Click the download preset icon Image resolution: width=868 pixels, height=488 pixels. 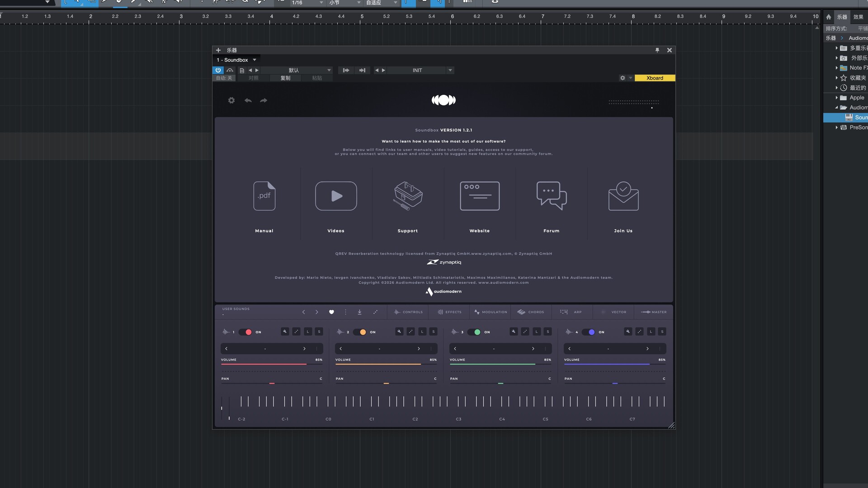click(359, 312)
